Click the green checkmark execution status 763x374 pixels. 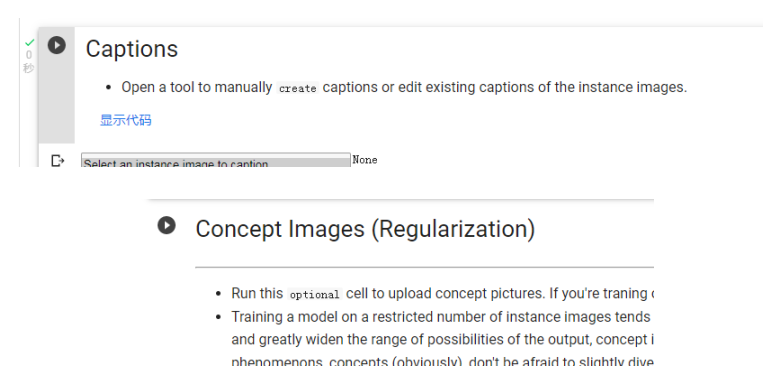[29, 43]
